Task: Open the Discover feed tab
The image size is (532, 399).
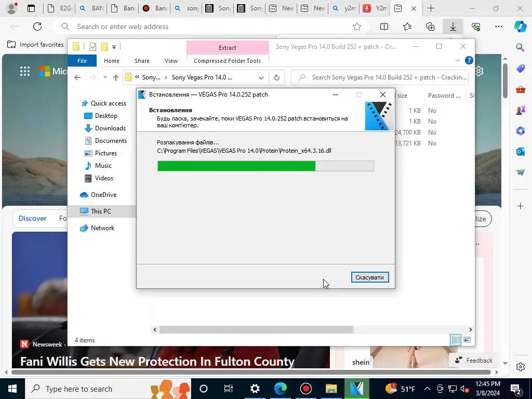Action: pos(33,218)
